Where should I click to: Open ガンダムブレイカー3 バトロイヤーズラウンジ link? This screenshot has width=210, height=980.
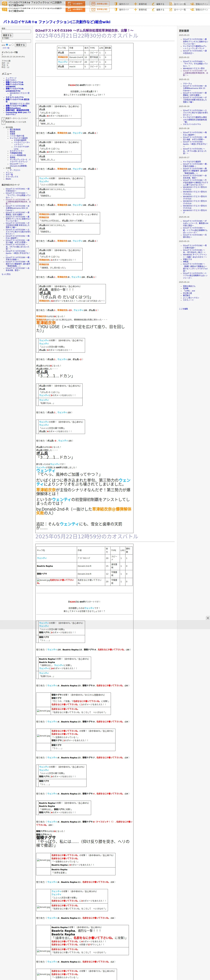pyautogui.click(x=20, y=160)
